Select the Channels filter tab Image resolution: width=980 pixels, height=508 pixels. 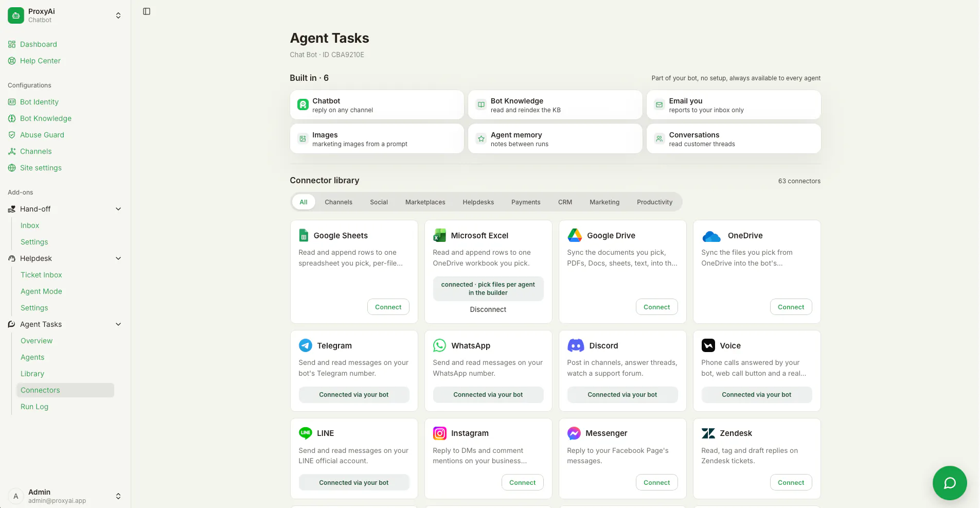(x=338, y=202)
